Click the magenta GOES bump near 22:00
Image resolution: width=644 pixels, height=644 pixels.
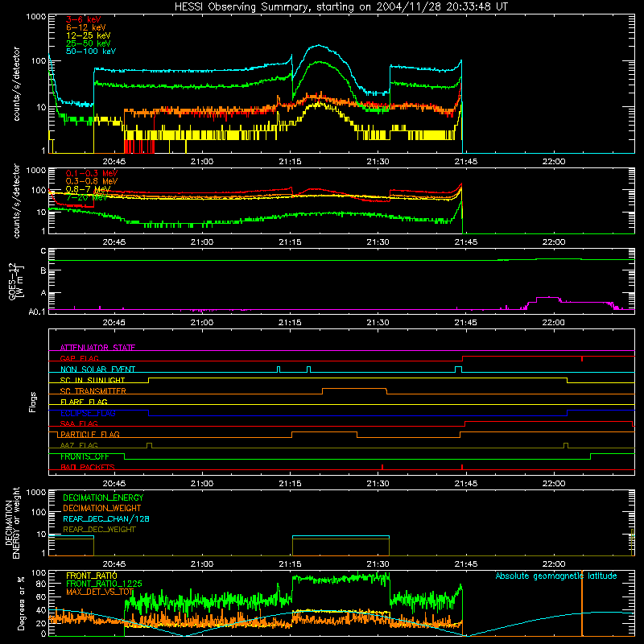click(547, 297)
